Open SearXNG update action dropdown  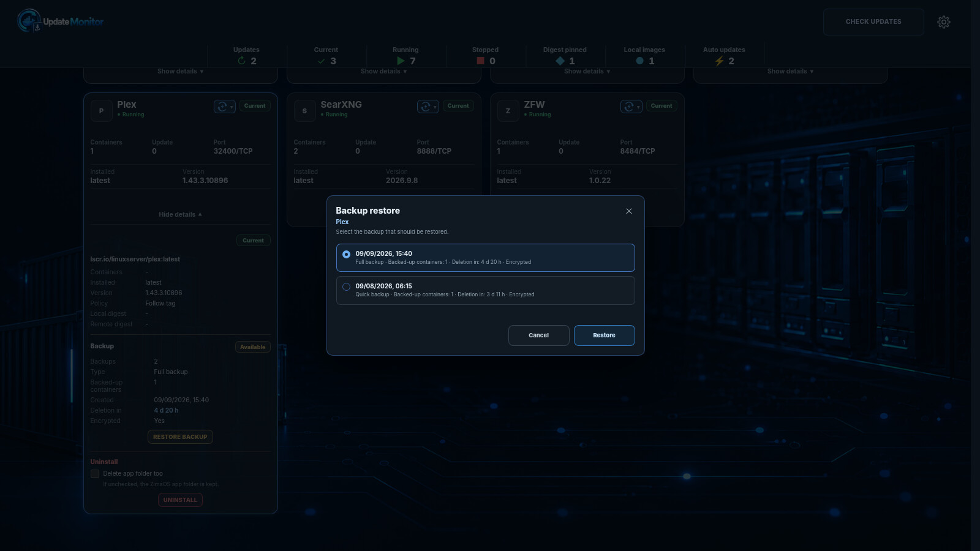[x=428, y=107]
